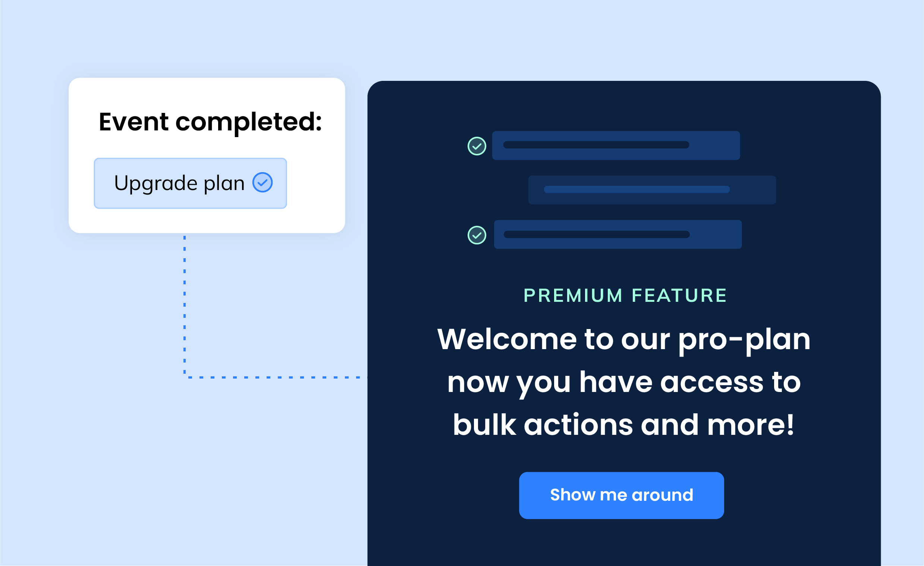Click the blue checkmark beside Upgrade plan

pos(263,183)
